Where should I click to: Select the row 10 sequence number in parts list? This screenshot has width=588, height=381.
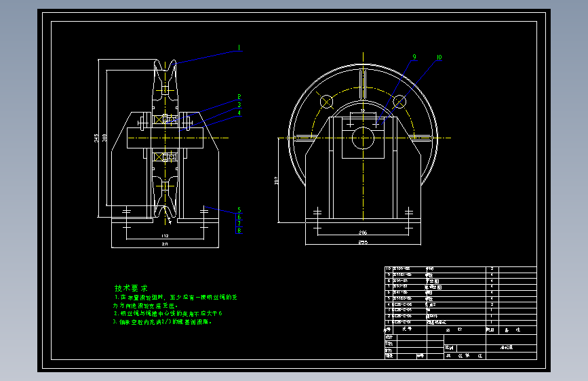[389, 269]
